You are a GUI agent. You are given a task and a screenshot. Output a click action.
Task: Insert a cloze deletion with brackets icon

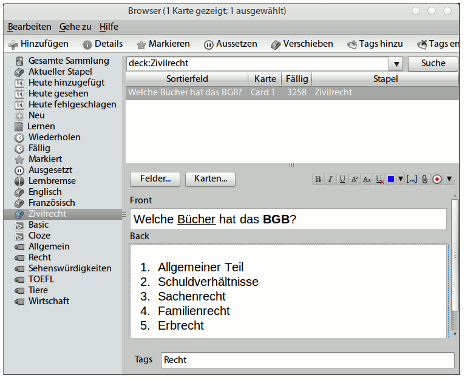[412, 179]
